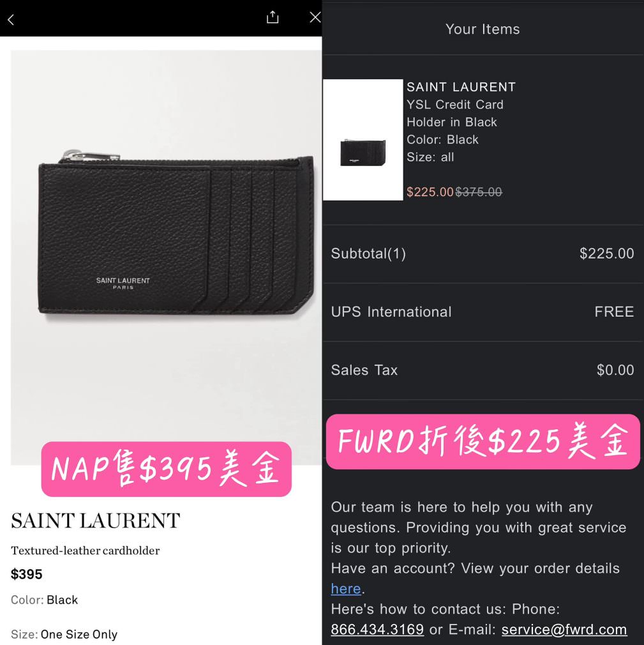Tap the Sales Tax row
The height and width of the screenshot is (645, 644).
pyautogui.click(x=483, y=370)
